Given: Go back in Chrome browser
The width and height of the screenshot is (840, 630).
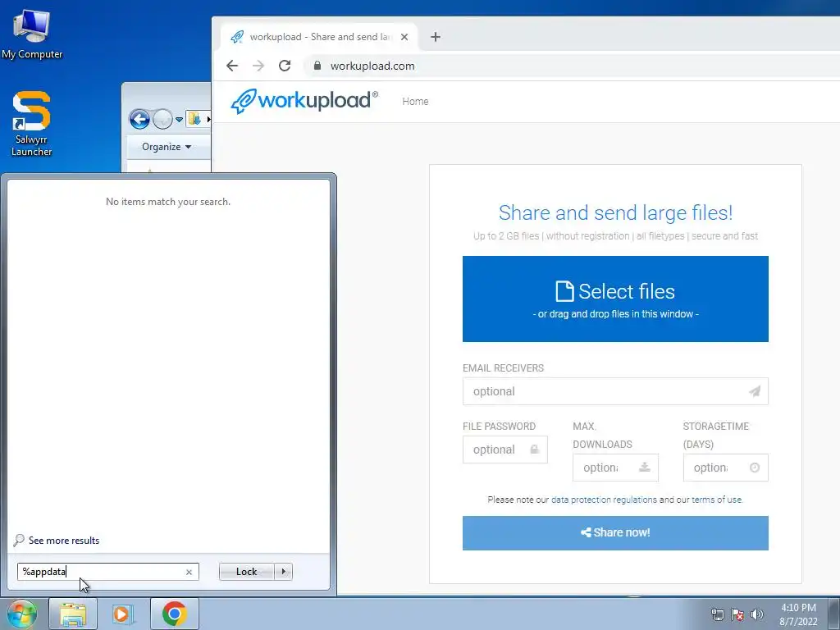Looking at the screenshot, I should coord(232,66).
